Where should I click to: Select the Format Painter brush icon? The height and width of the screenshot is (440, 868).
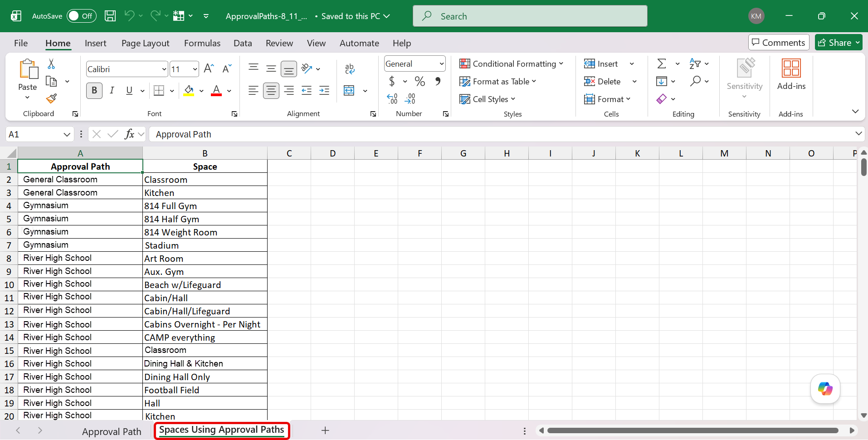[51, 98]
